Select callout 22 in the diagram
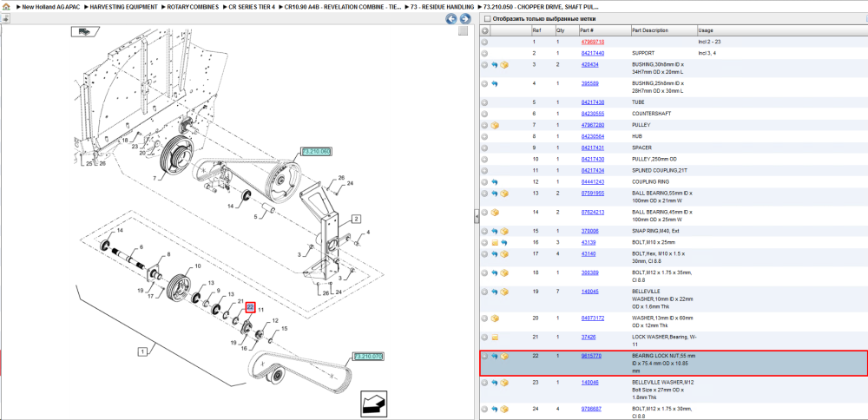 tap(250, 307)
